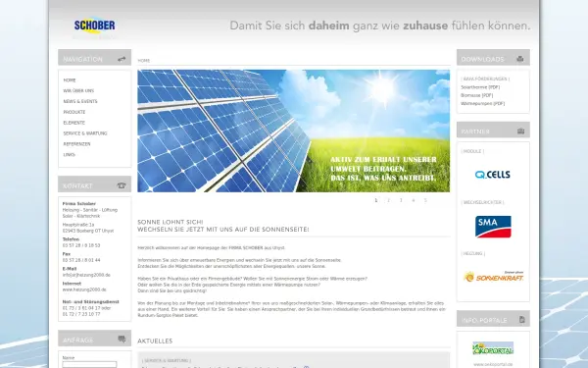Show slide 5 of the banner slideshow
This screenshot has height=368, width=588.
tap(425, 200)
